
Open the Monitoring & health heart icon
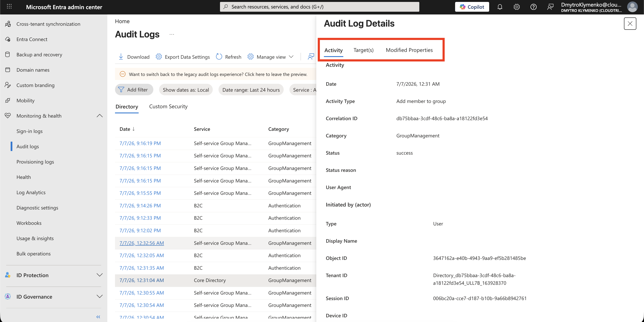tap(8, 115)
